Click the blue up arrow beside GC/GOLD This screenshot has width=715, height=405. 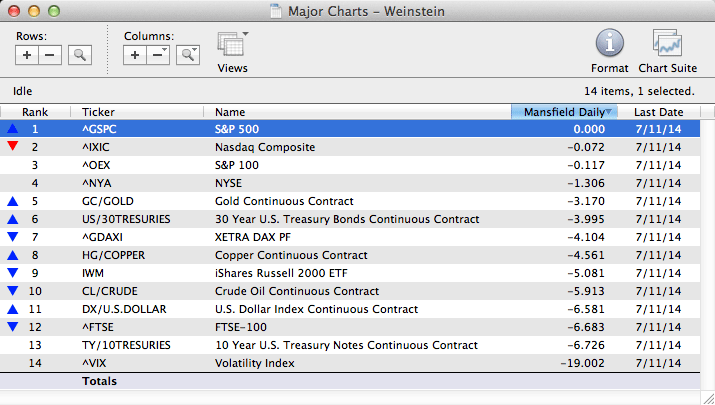12,201
